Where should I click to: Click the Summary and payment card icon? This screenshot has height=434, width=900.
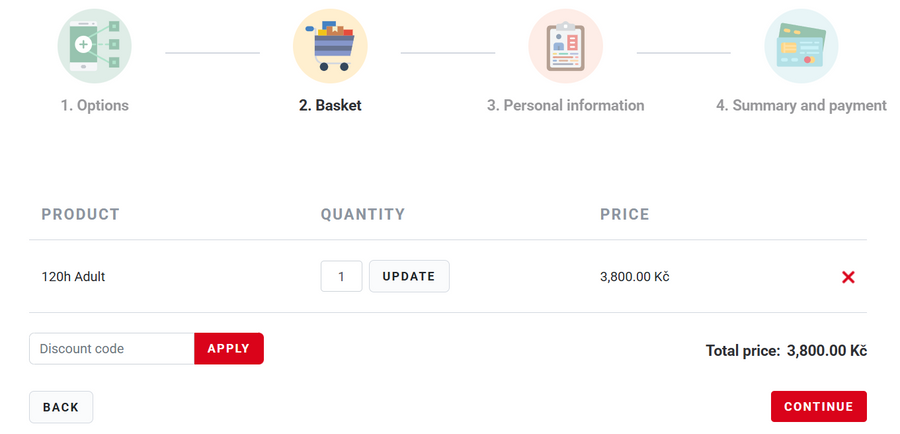click(x=801, y=46)
